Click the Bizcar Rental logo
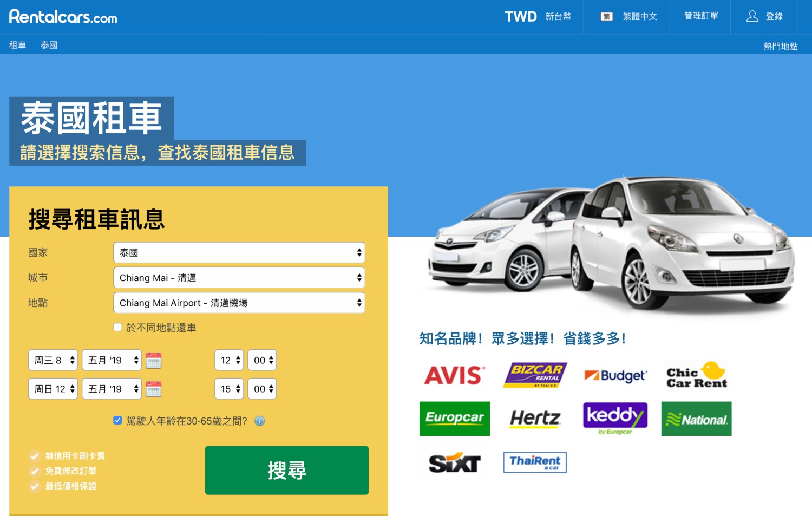The height and width of the screenshot is (522, 812). click(x=535, y=375)
